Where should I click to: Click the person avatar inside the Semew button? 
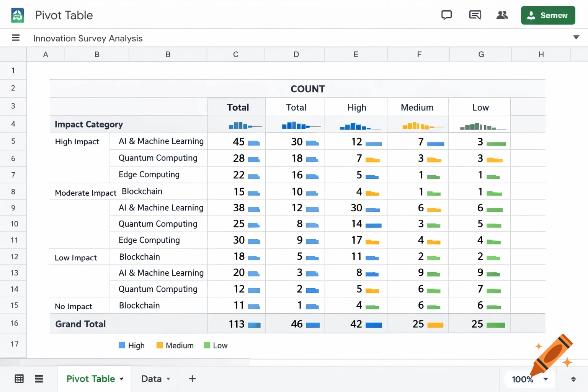[531, 15]
